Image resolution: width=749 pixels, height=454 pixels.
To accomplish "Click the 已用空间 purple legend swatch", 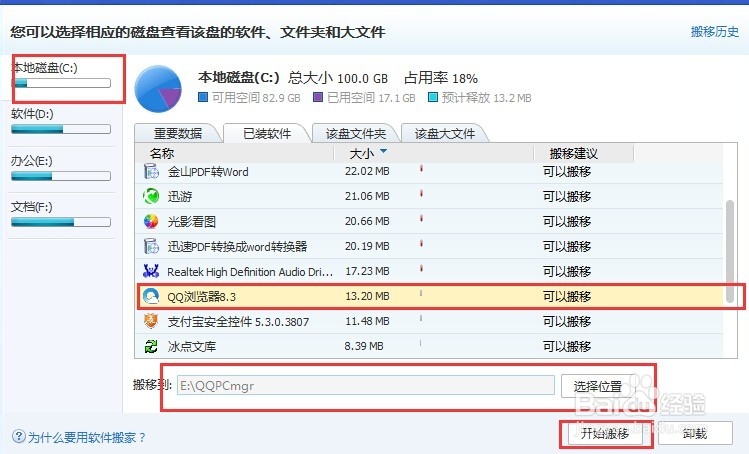I will tap(318, 97).
